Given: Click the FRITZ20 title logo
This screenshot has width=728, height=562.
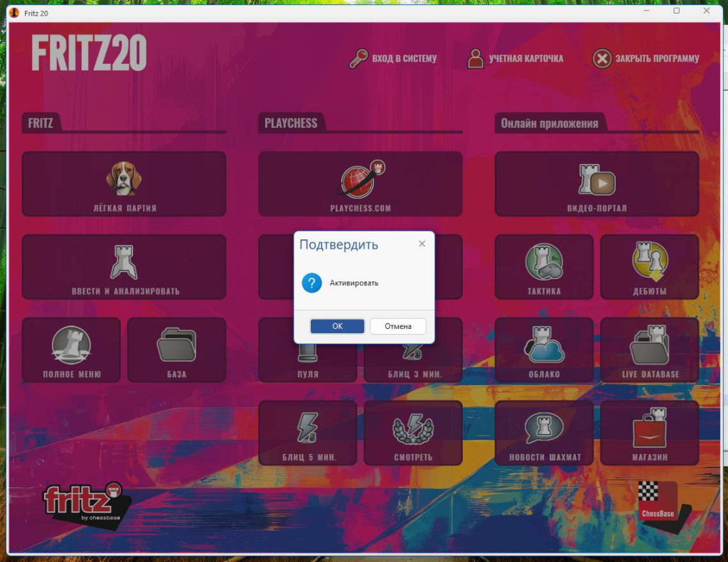Looking at the screenshot, I should click(89, 53).
